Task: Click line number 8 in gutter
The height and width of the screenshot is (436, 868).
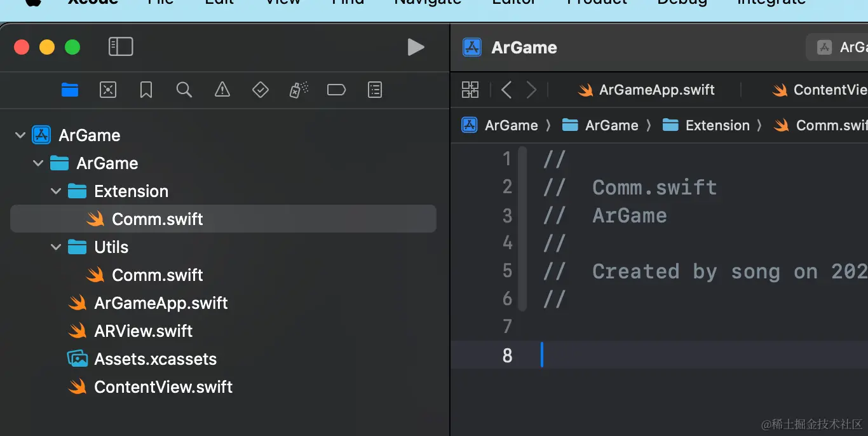Action: point(507,355)
